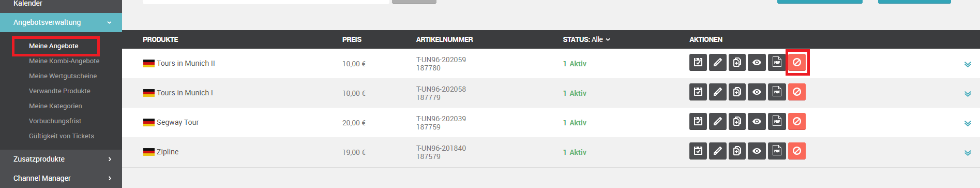Preview Tours in Munich II with eye icon
The image size is (980, 188).
[x=757, y=63]
